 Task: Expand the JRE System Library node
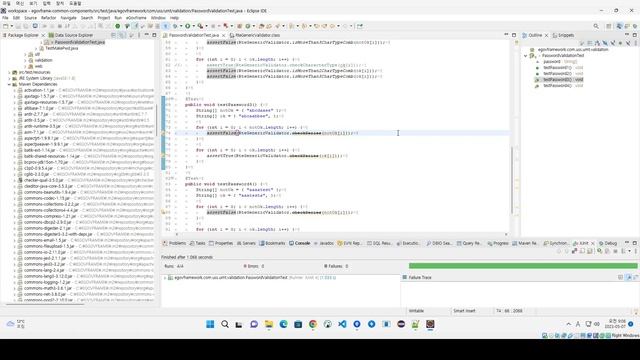9,78
